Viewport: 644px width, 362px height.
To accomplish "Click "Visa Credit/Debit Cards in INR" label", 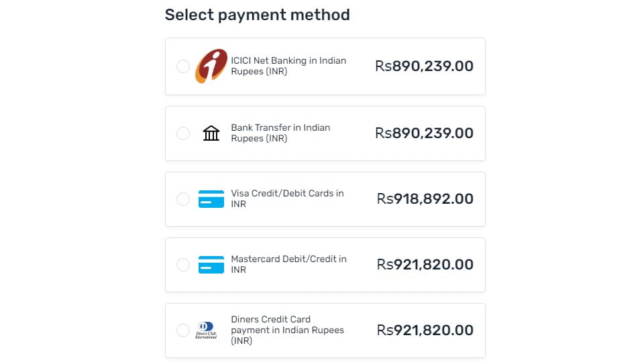I will pos(287,198).
